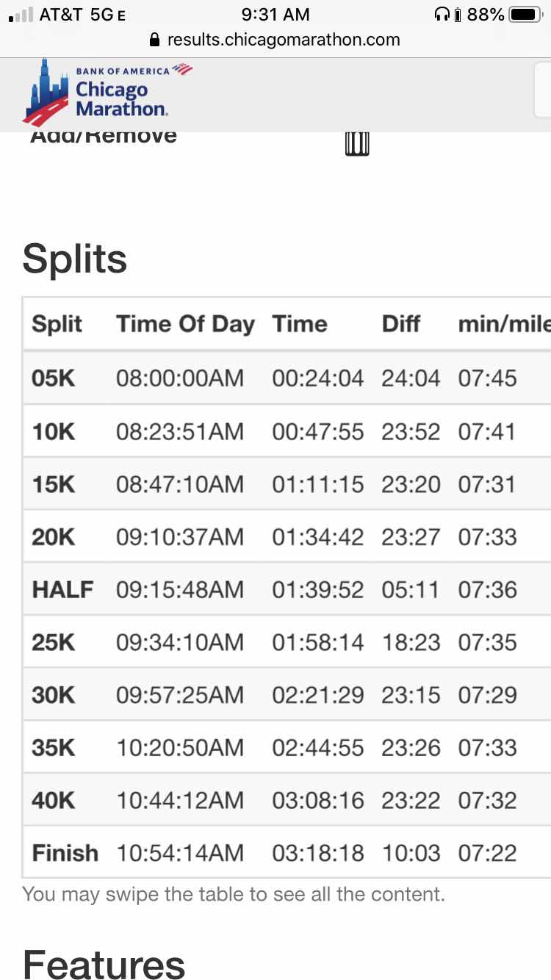This screenshot has height=980, width=551.
Task: Tap the Splits section heading
Action: click(x=75, y=259)
